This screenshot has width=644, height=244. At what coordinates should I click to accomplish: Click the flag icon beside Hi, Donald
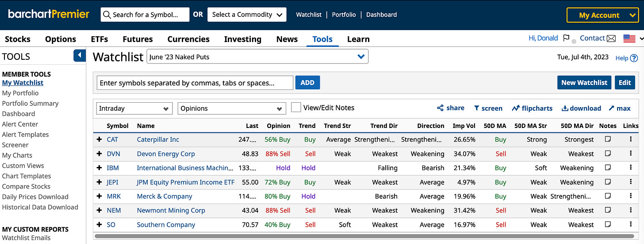pyautogui.click(x=566, y=38)
